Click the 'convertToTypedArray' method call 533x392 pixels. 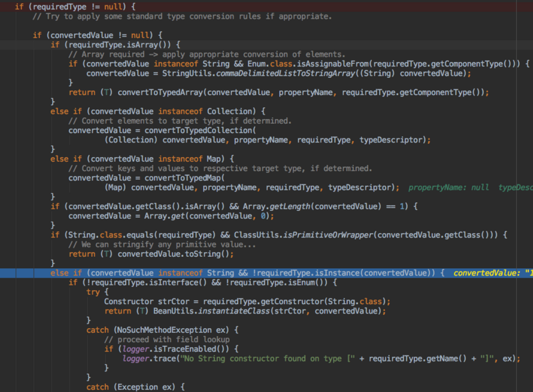click(x=160, y=93)
